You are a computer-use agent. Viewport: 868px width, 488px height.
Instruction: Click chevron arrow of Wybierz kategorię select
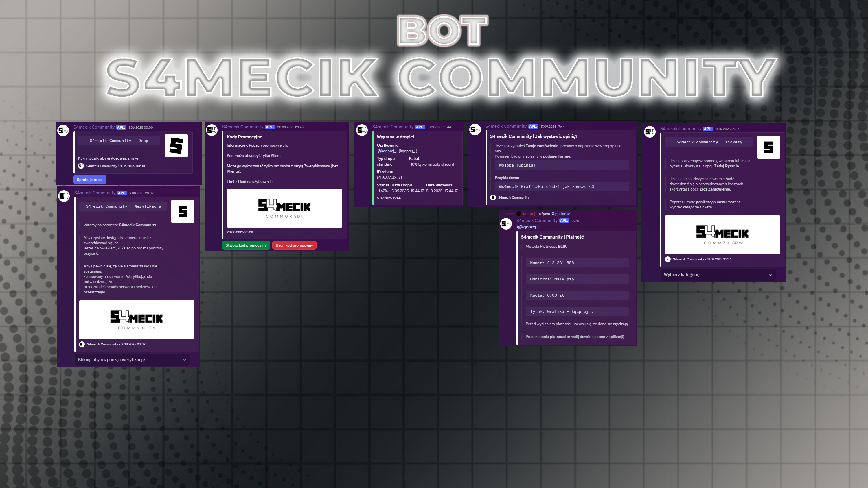pos(770,275)
